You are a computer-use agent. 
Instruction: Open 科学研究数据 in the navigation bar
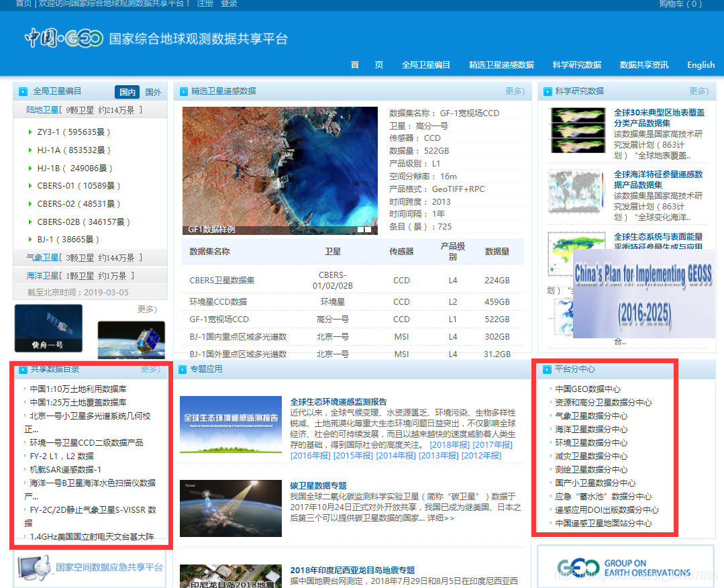[576, 64]
